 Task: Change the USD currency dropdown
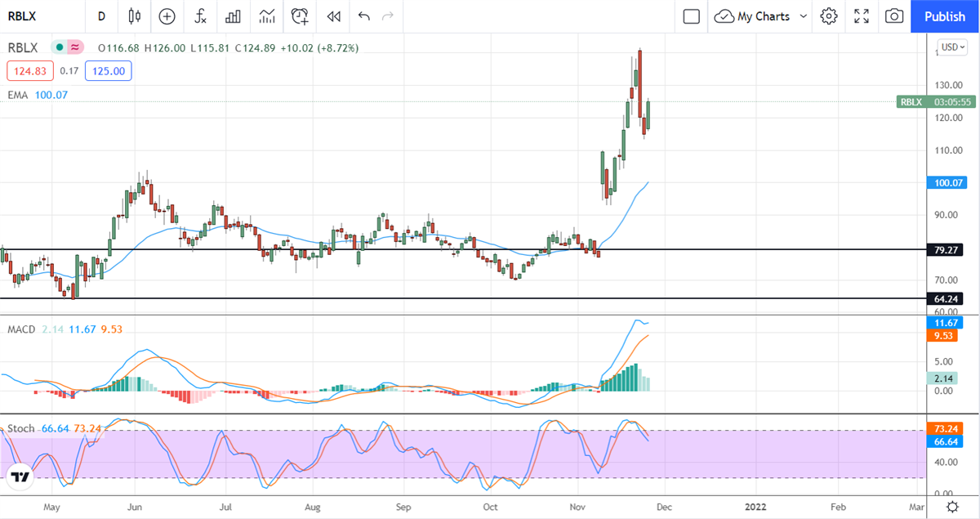click(x=952, y=47)
